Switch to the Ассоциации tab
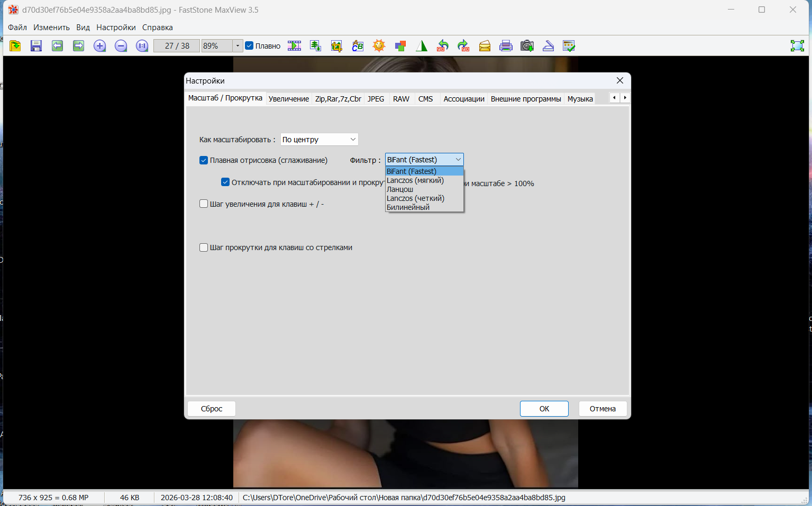This screenshot has width=812, height=506. click(x=464, y=99)
